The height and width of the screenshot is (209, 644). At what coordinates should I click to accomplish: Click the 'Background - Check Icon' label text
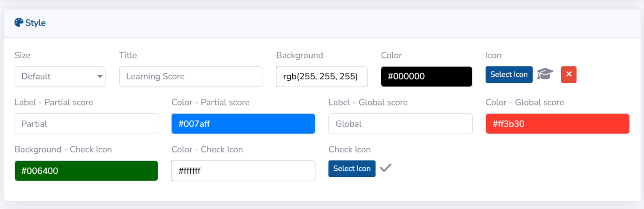(63, 149)
